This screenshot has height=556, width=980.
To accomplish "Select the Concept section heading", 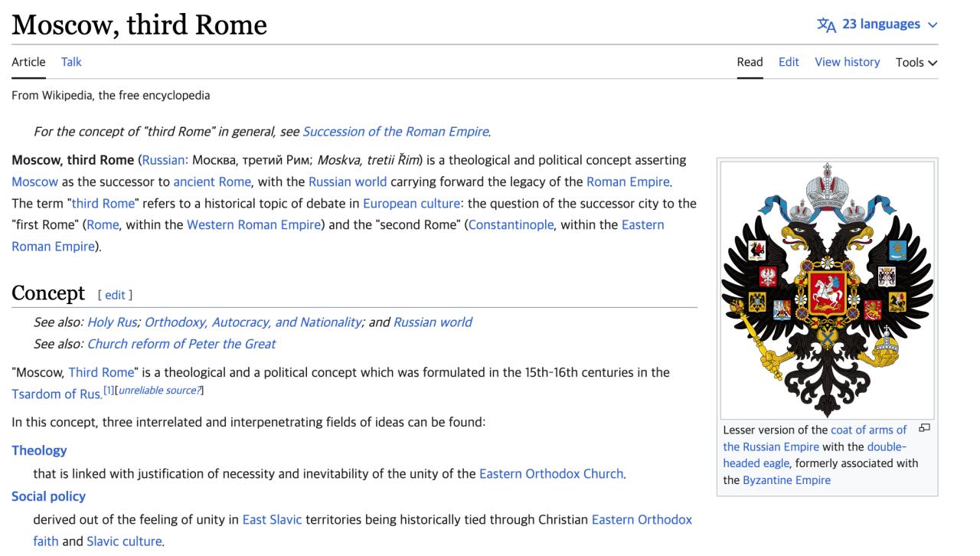I will pos(48,293).
